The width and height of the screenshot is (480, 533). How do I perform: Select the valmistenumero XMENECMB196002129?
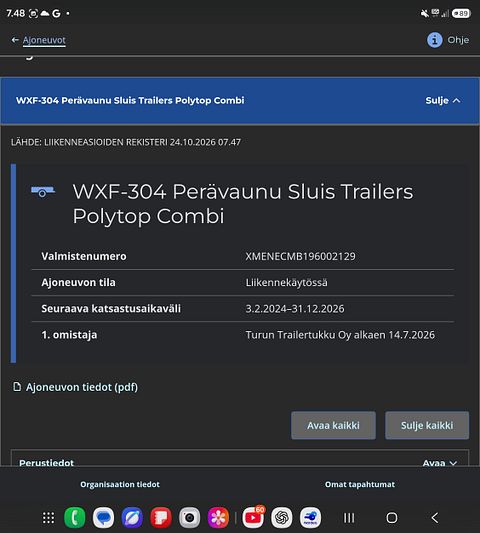[x=301, y=256]
